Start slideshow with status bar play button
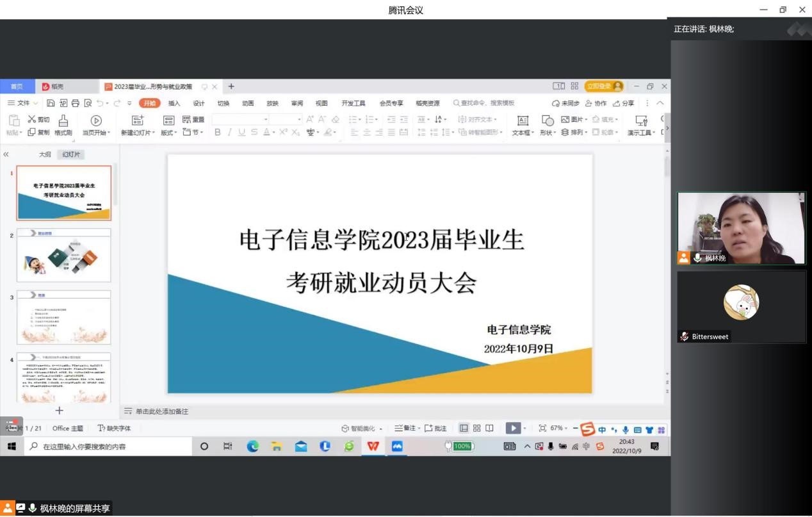Screen dimensions: 812x517 512,428
